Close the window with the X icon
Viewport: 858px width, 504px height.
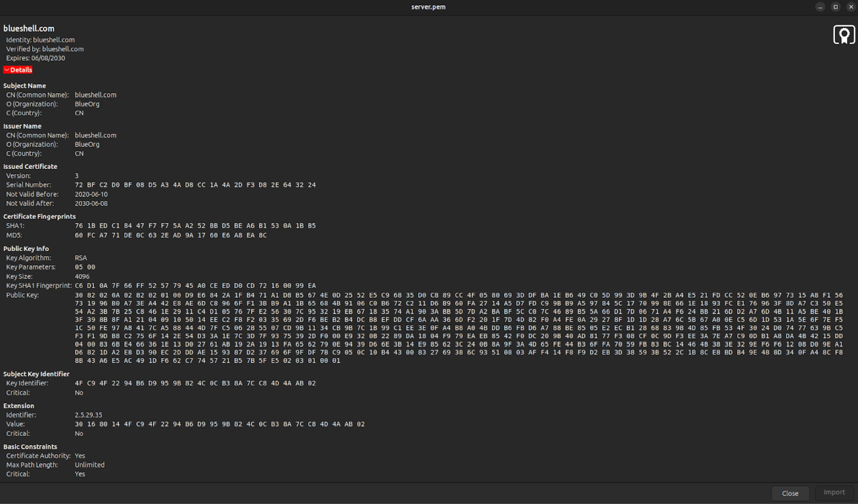point(851,7)
